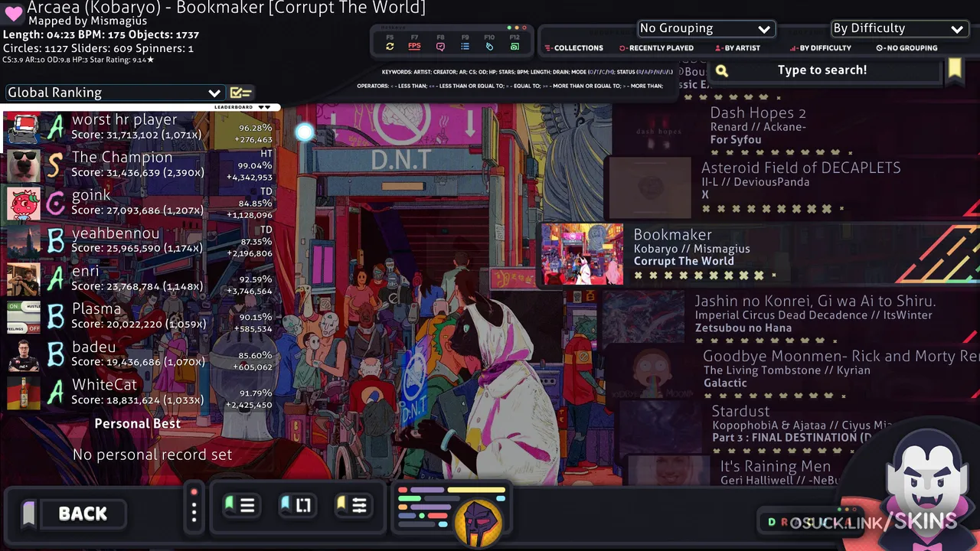Click Bookmaker beatmap thumbnail image
The image size is (980, 551).
[x=583, y=254]
